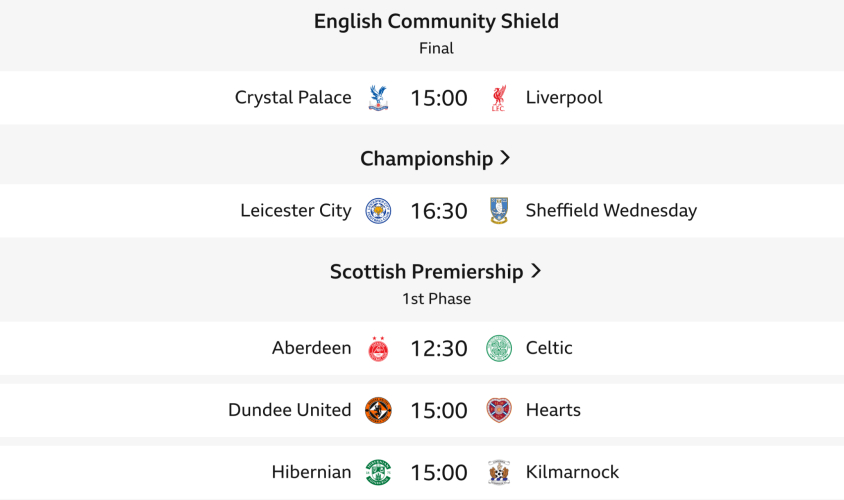Select Dundee United team name
The image size is (844, 500).
(290, 411)
